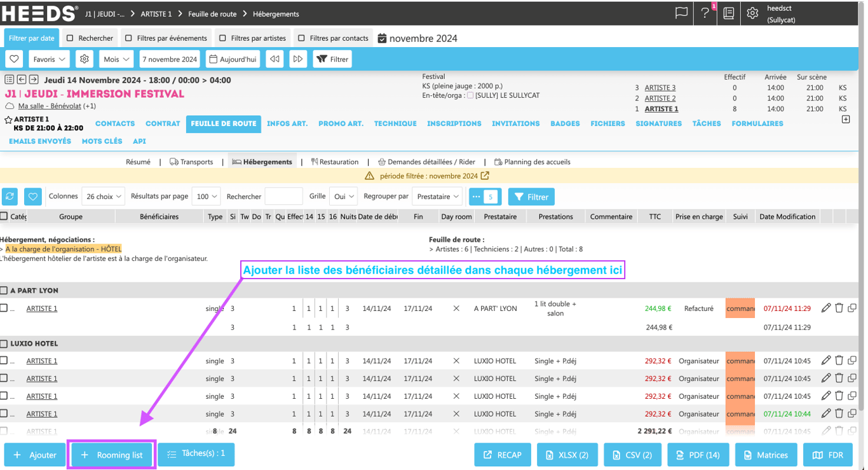Switch to the CONTACTS tab
This screenshot has height=470, width=868.
coord(115,123)
